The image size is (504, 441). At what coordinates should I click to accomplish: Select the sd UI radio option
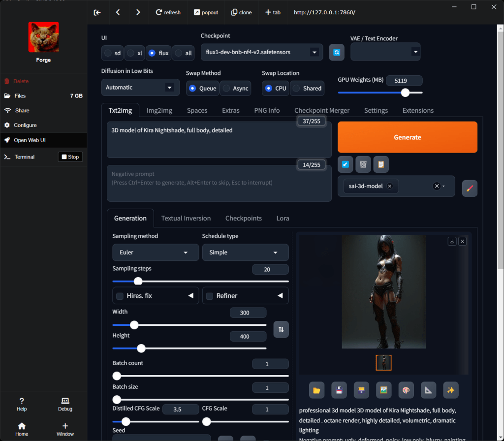click(108, 53)
